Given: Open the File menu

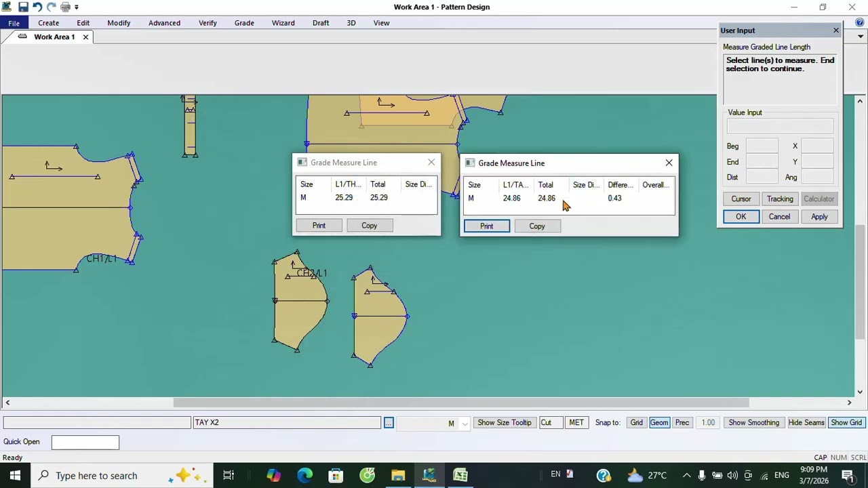Looking at the screenshot, I should pyautogui.click(x=14, y=23).
